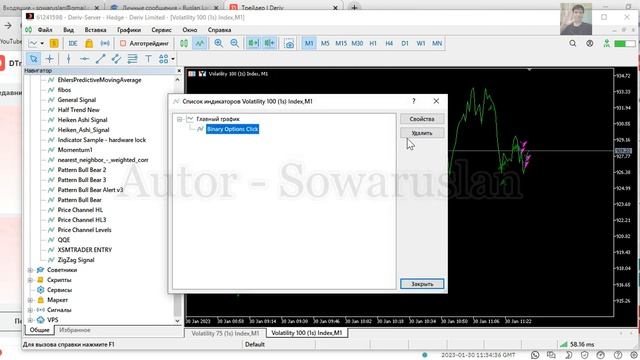The height and width of the screenshot is (360, 640).
Task: Open the Графики menu
Action: pos(129,30)
